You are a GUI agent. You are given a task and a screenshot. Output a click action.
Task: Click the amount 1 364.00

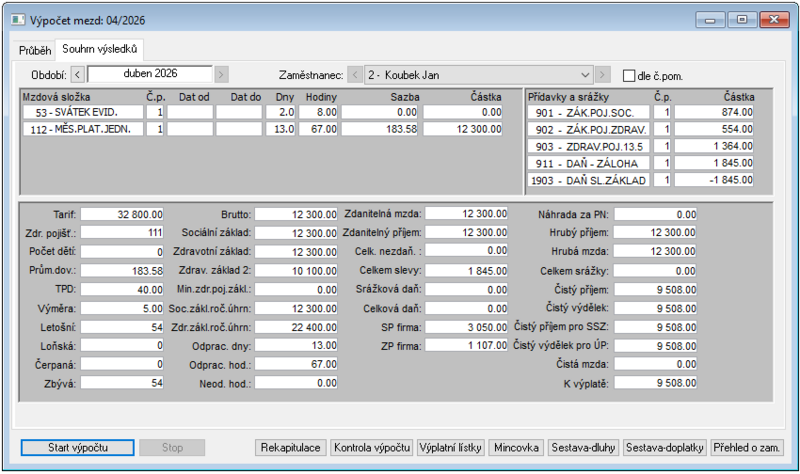[714, 146]
